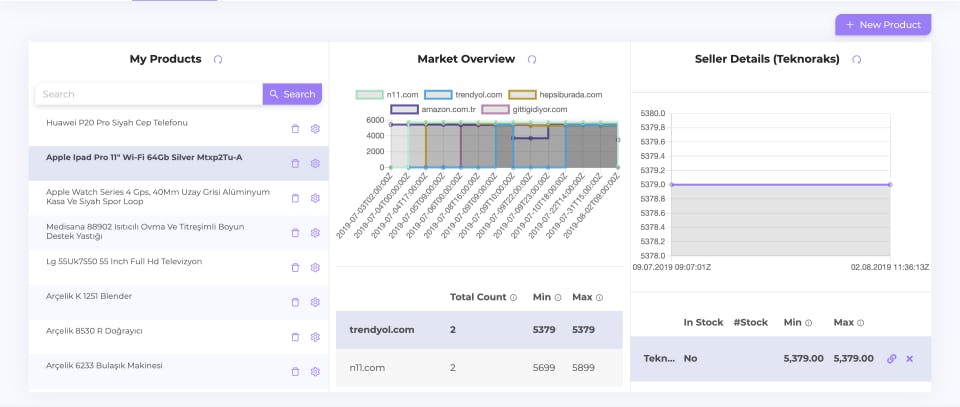Open settings for Arçelik 8530 R Doğrayıcı
The height and width of the screenshot is (407, 960).
pyautogui.click(x=315, y=337)
